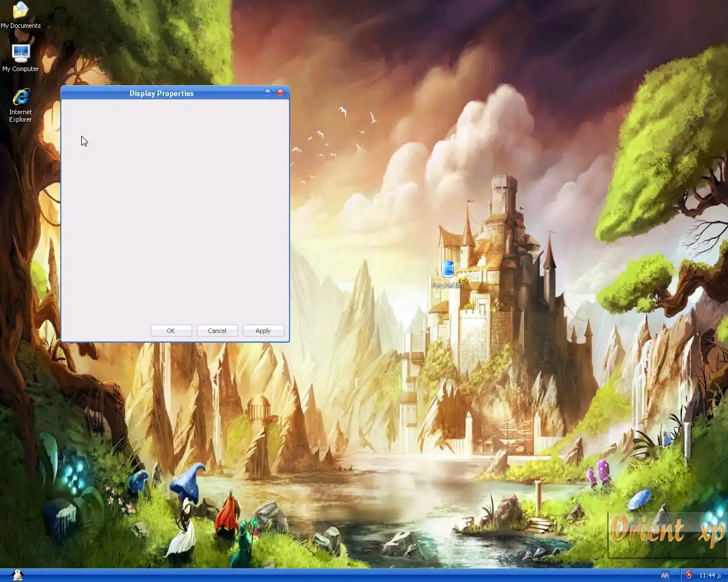The height and width of the screenshot is (582, 728).
Task: Click the Apply button
Action: click(x=263, y=331)
